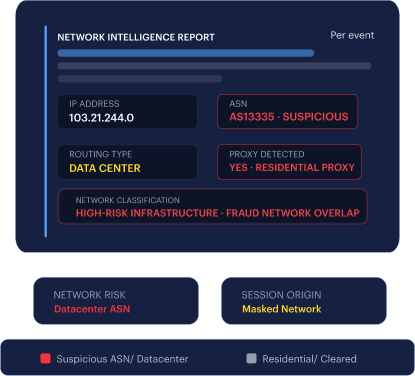Click the Network Intelligence Report heading
The width and height of the screenshot is (415, 376).
tap(136, 37)
